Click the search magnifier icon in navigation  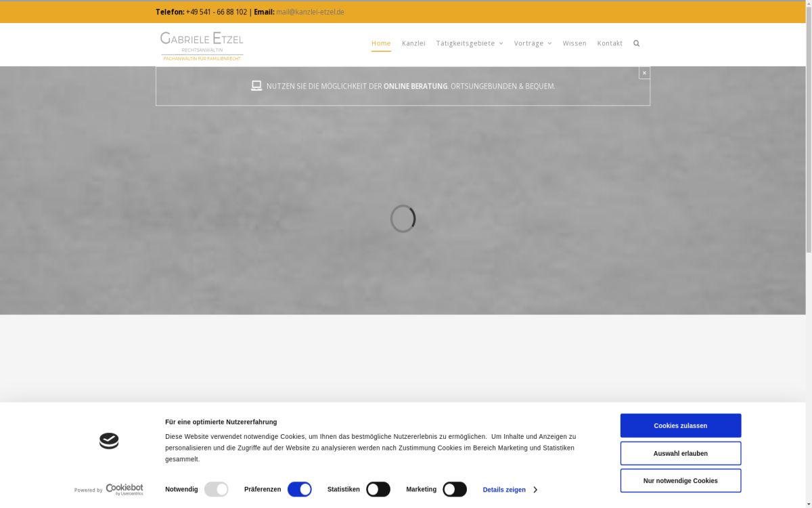pos(636,43)
